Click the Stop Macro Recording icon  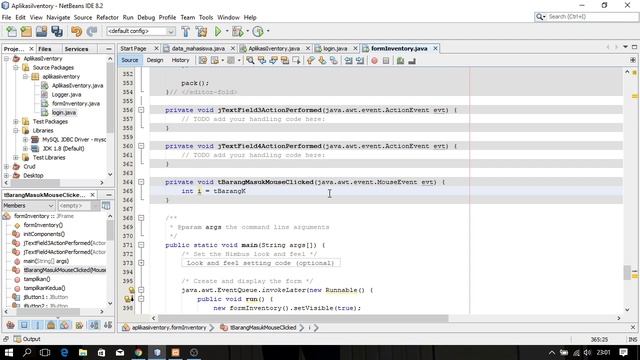[x=386, y=60]
